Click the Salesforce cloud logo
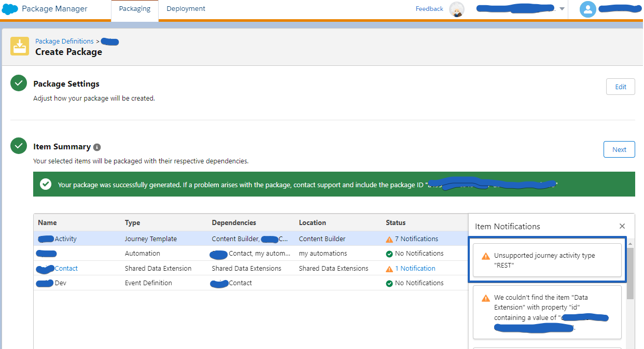 tap(10, 9)
